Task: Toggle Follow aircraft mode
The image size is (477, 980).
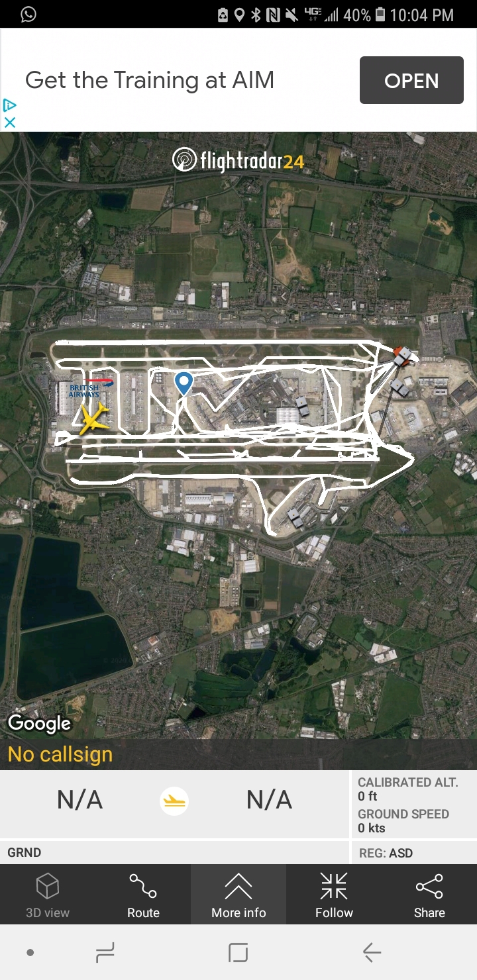Action: point(334,894)
